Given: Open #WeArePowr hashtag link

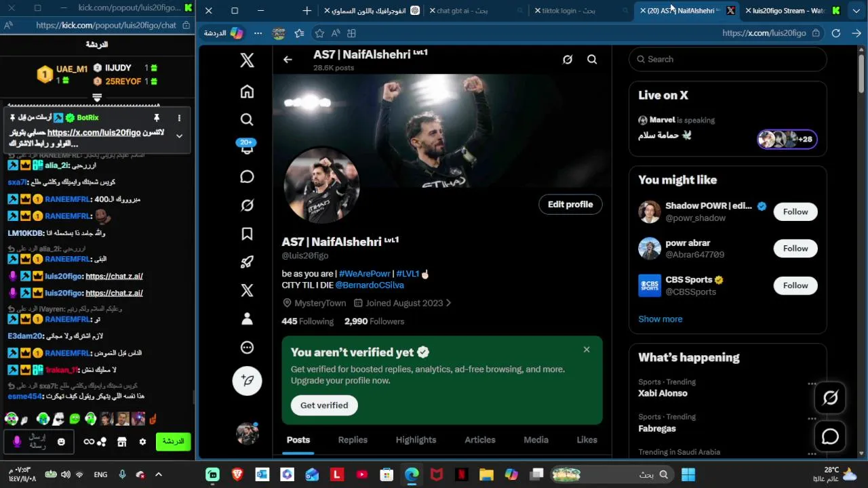Looking at the screenshot, I should pyautogui.click(x=364, y=274).
